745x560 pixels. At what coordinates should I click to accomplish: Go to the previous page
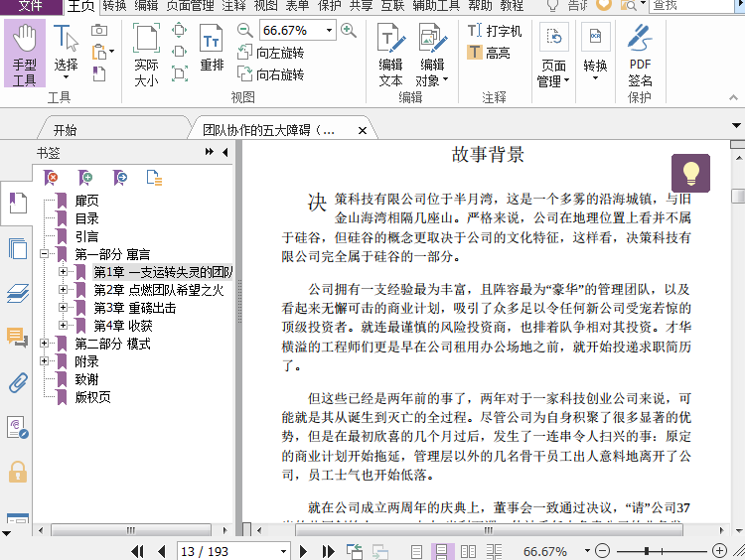point(162,551)
